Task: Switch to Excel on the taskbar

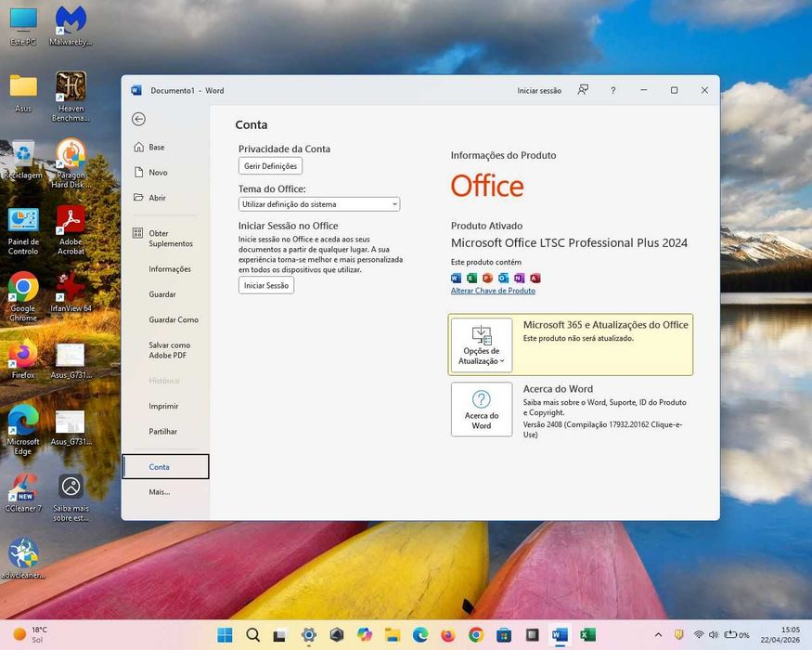Action: 587,635
